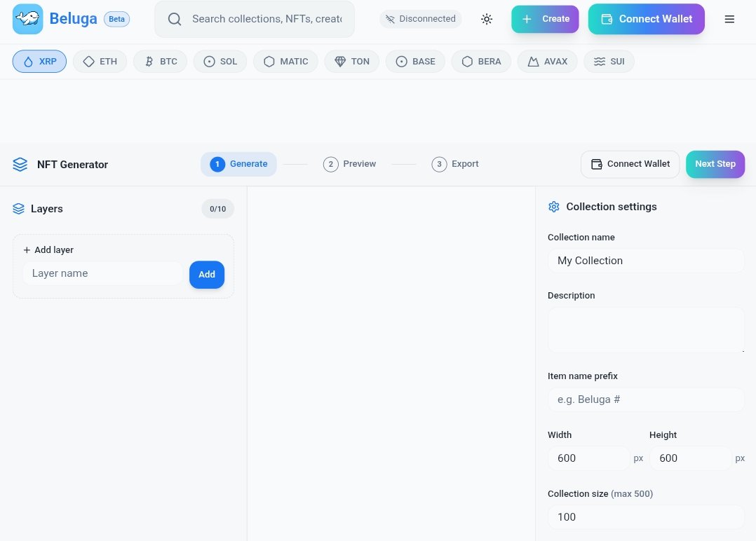
Task: Go to step 1 Generate
Action: point(238,164)
